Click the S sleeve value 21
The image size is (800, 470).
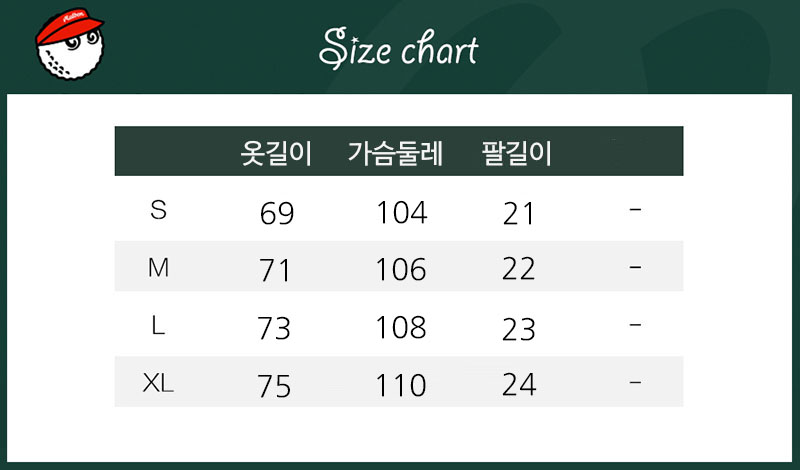[519, 213]
